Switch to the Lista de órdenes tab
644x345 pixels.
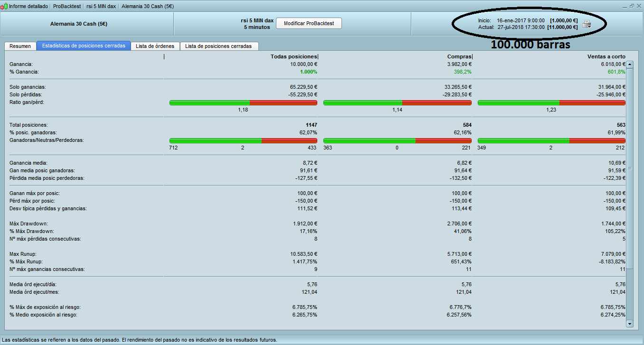(155, 46)
